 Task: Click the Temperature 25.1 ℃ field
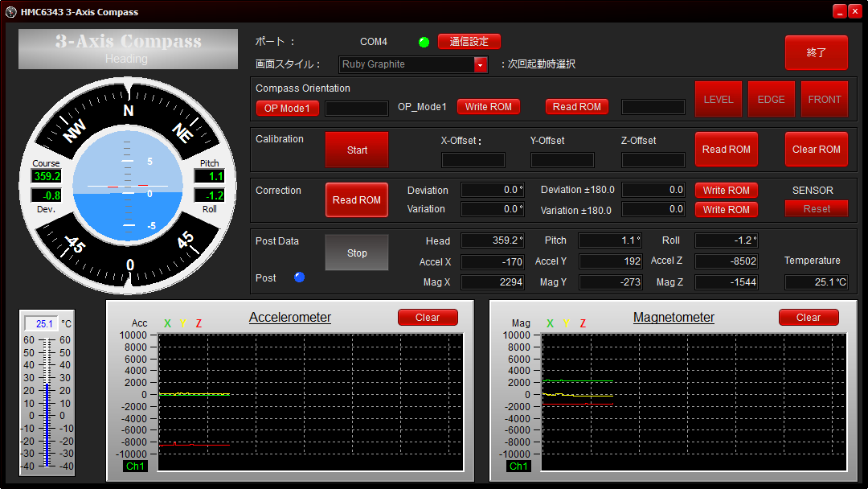click(817, 282)
